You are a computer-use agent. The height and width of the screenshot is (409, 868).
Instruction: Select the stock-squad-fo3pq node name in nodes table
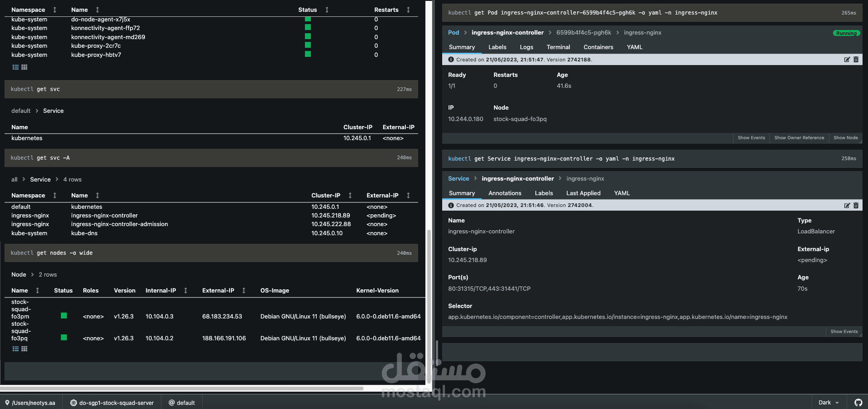(21, 331)
